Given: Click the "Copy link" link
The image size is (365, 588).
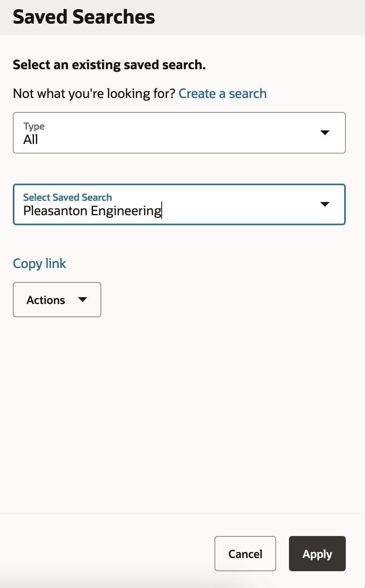Looking at the screenshot, I should click(x=40, y=264).
